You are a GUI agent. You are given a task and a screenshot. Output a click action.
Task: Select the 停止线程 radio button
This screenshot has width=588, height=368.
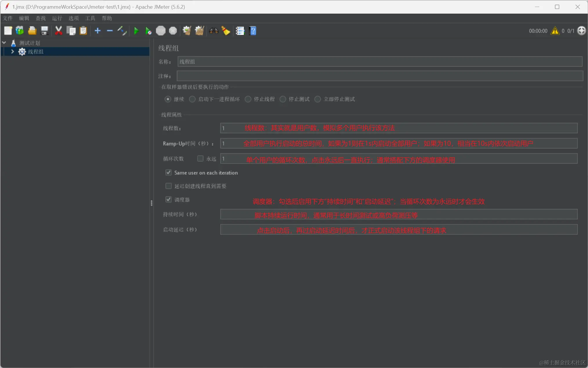point(248,99)
